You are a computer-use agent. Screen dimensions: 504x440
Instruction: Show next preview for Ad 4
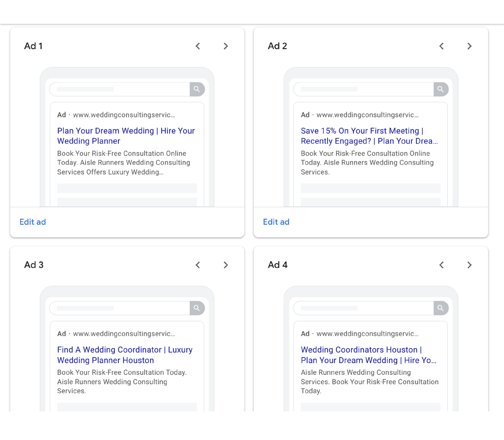469,265
